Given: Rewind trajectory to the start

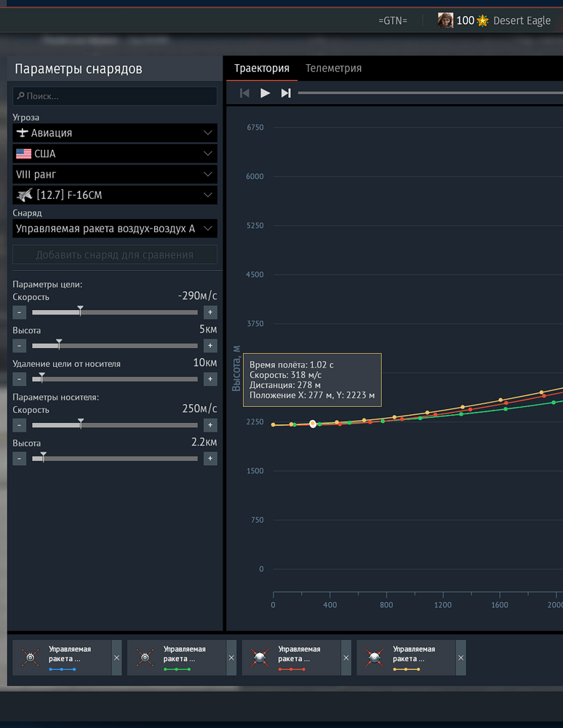Looking at the screenshot, I should tap(244, 93).
